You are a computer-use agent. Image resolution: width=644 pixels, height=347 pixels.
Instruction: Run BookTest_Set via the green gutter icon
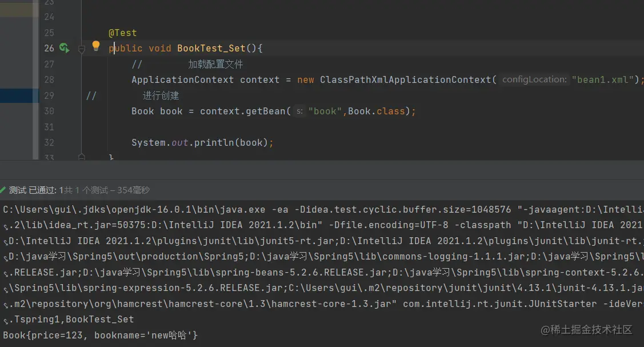[64, 48]
